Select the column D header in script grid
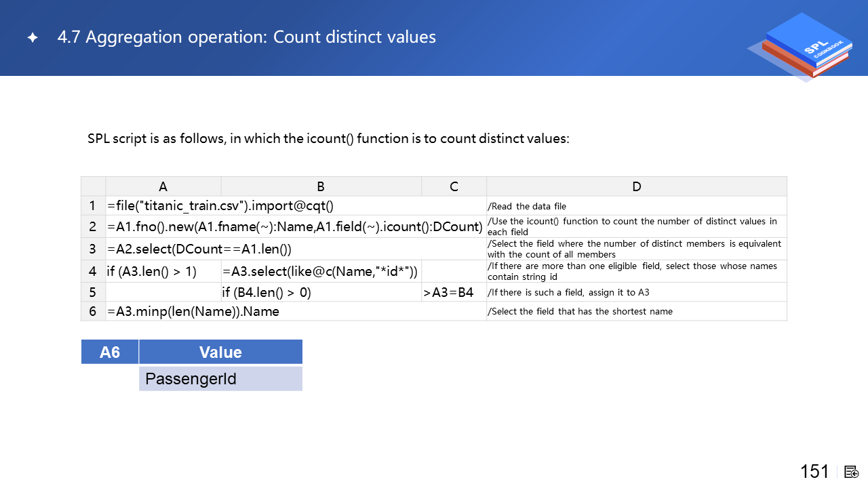This screenshot has width=868, height=488. tap(636, 186)
